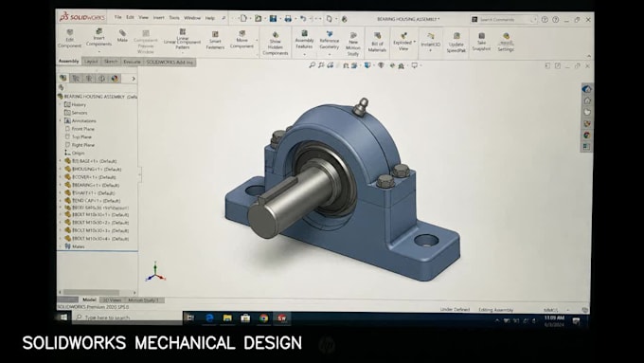Click Show Hidden Components
This screenshot has width=644, height=363.
pos(276,43)
